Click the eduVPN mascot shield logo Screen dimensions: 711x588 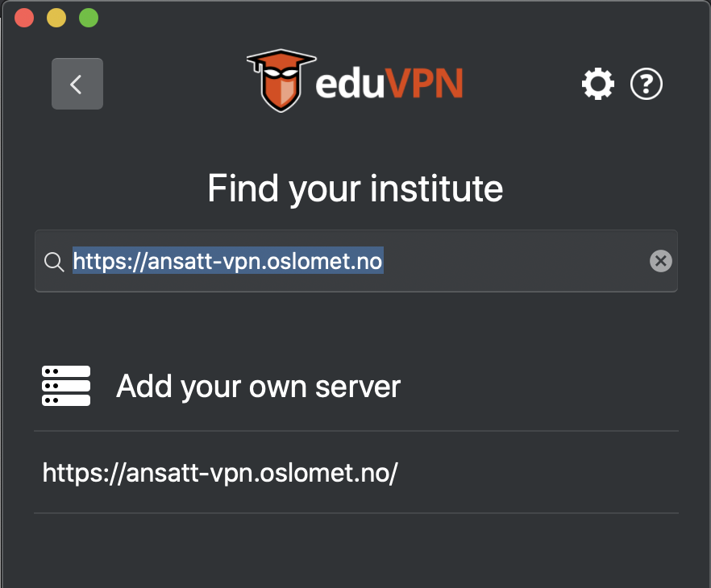281,81
